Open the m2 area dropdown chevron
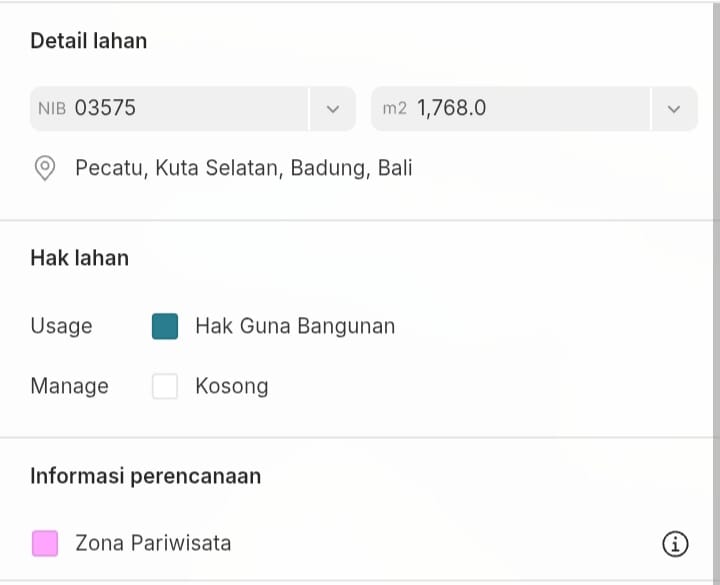Image resolution: width=720 pixels, height=585 pixels. coord(674,109)
